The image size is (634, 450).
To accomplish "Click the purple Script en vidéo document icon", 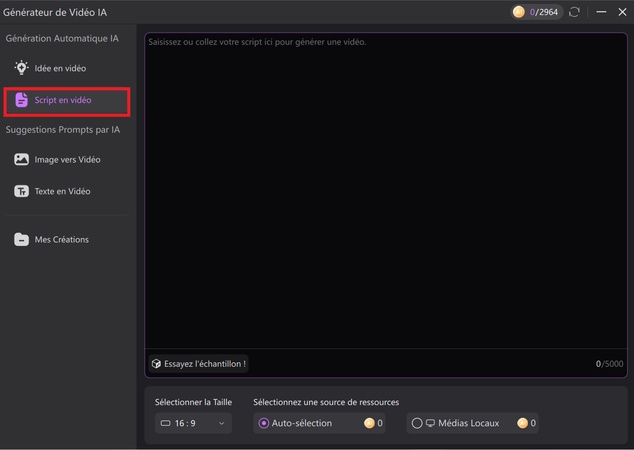I will [21, 100].
